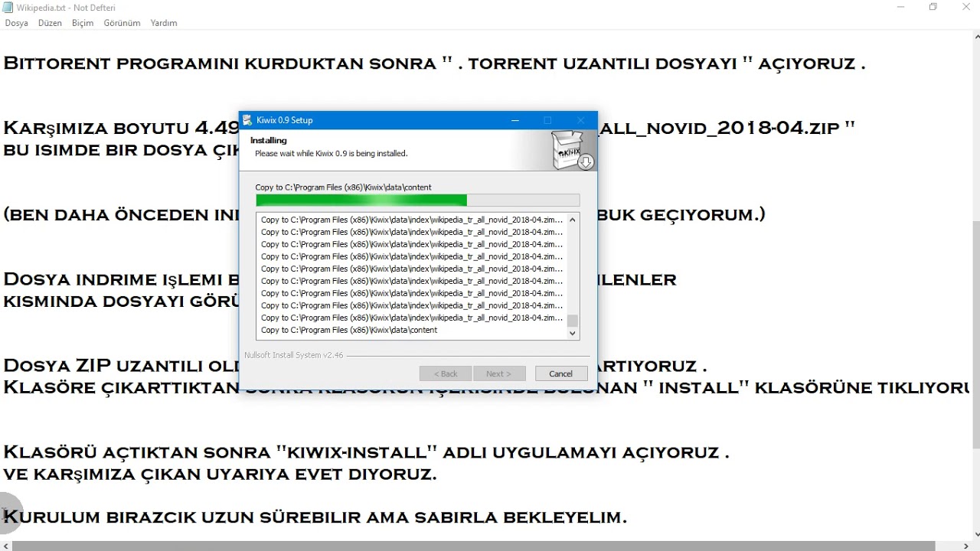Click Notepad's horizontal scrollbar thumb

[474, 546]
